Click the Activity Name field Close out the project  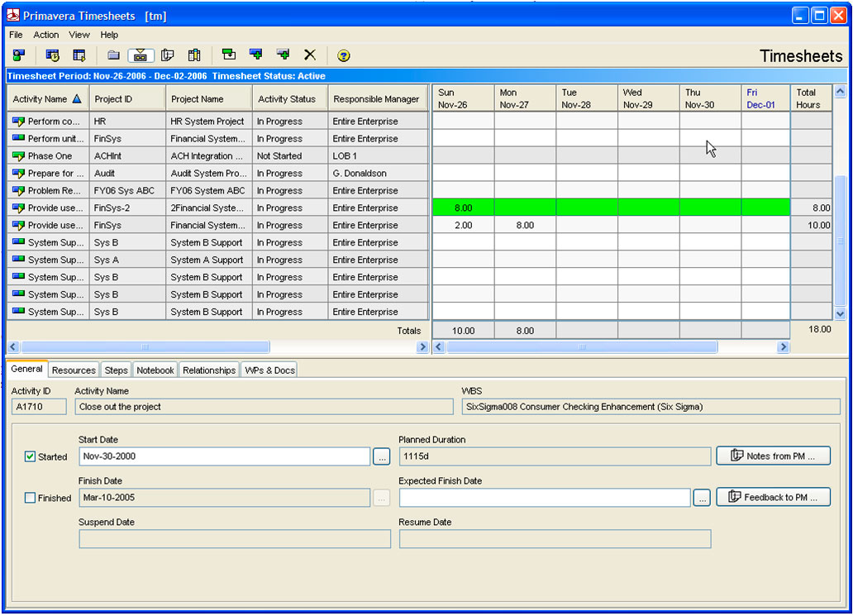264,407
